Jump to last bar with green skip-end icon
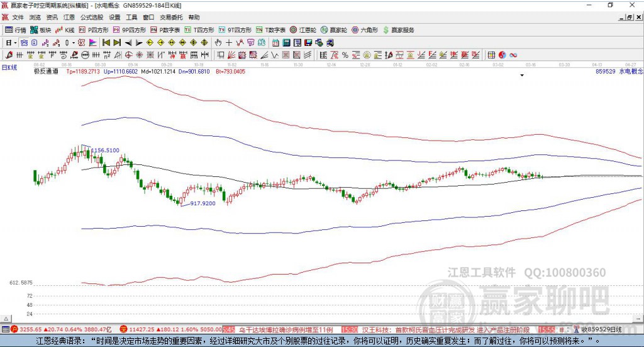The width and height of the screenshot is (644, 347). click(117, 43)
